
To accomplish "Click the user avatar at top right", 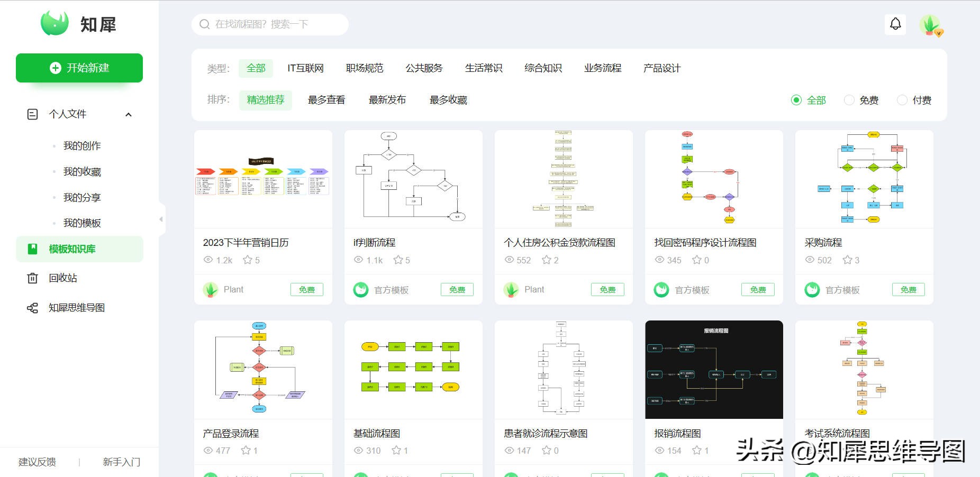I will 930,25.
